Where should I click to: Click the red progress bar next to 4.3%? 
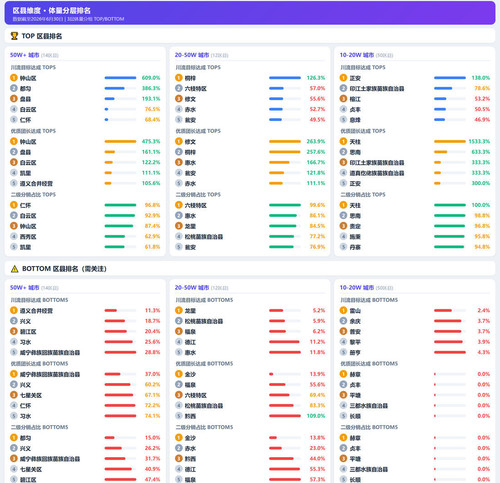[x=450, y=352]
